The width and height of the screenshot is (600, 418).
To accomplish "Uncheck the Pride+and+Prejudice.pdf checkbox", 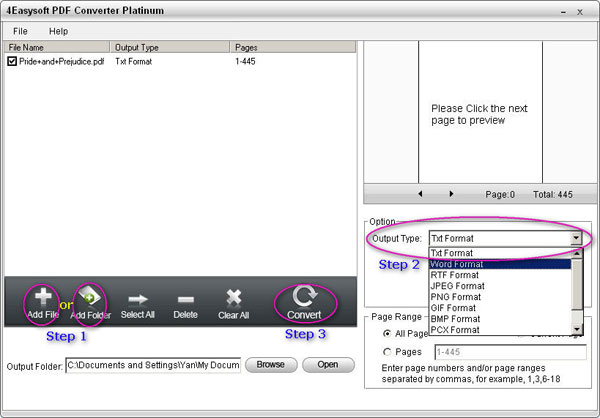I will pos(12,61).
